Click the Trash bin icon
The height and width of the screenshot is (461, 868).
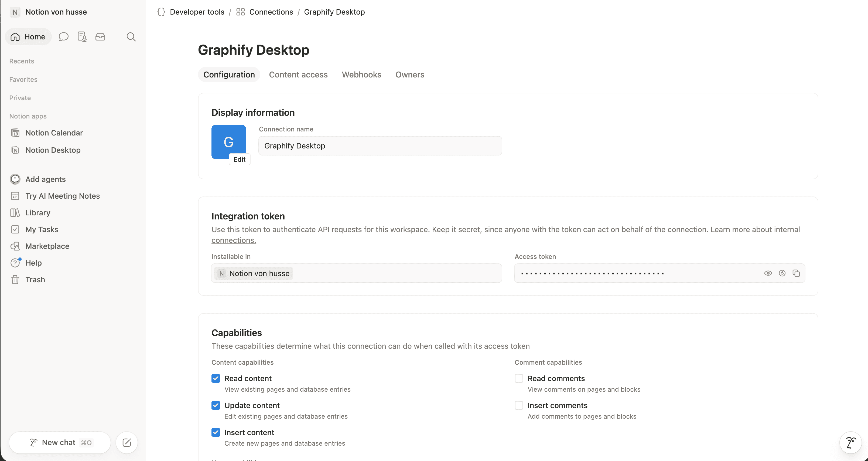15,280
